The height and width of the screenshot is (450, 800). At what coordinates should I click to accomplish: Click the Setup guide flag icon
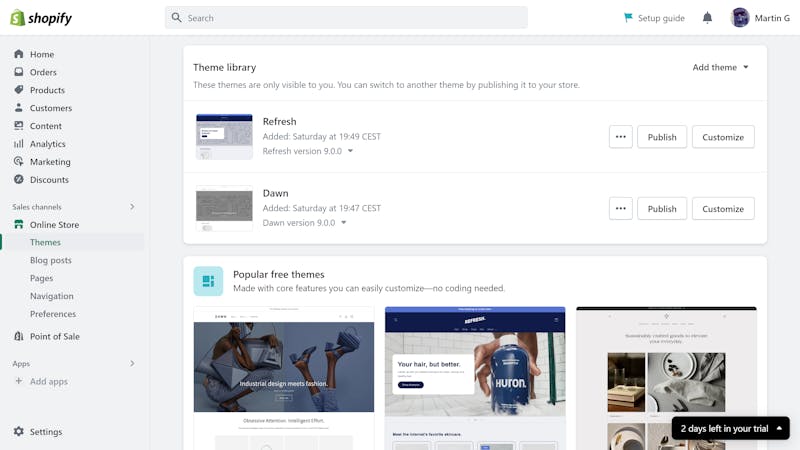click(x=628, y=18)
